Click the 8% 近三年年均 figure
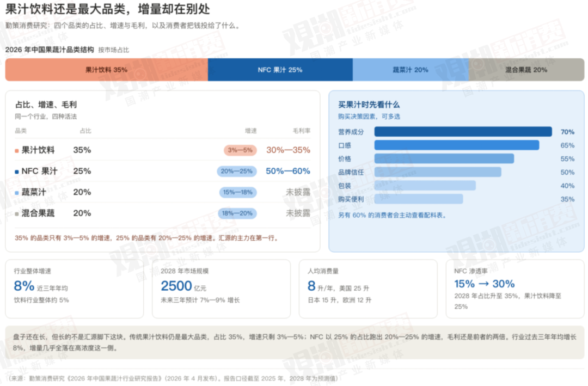 tap(41, 286)
